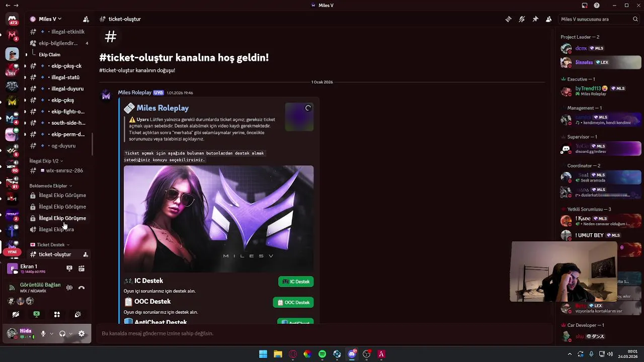Open Ekip Claim thread
This screenshot has width=644, height=362.
(x=49, y=54)
